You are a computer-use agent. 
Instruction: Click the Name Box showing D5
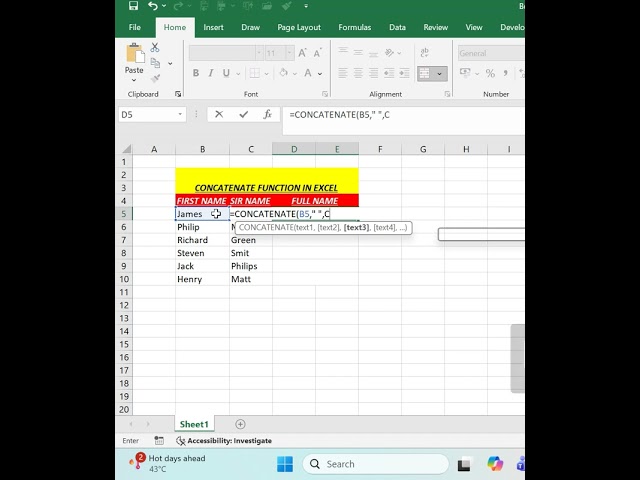coord(152,115)
